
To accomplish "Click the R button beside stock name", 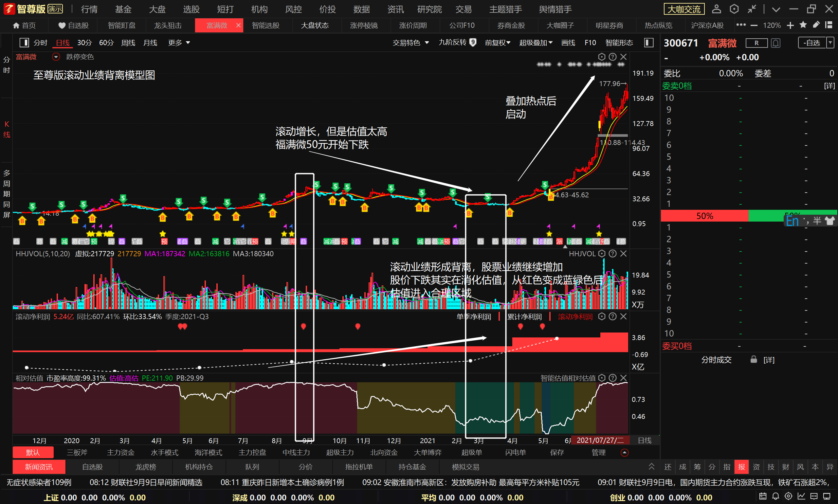I will (756, 43).
